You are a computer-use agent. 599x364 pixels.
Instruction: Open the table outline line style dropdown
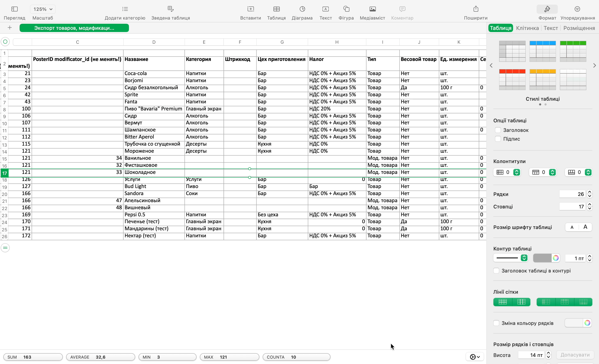coord(511,258)
